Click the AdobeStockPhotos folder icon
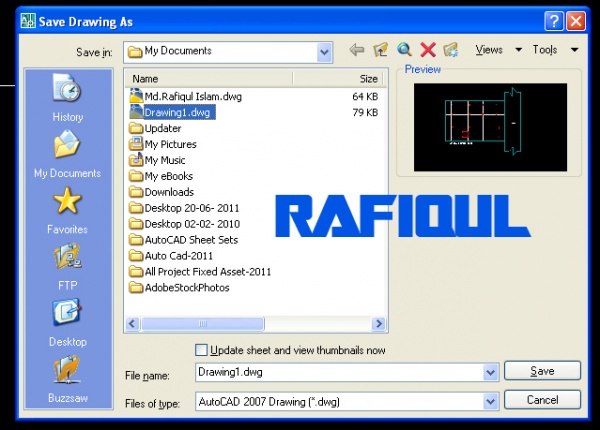Image resolution: width=600 pixels, height=430 pixels. pyautogui.click(x=136, y=287)
